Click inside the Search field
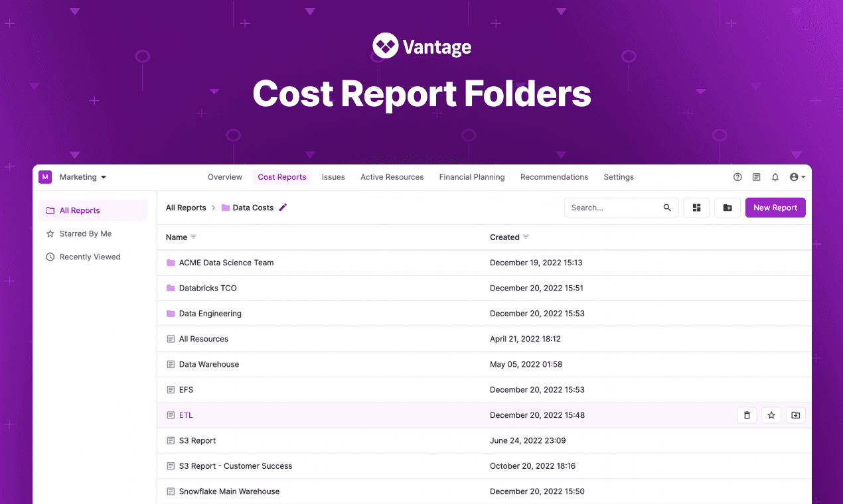This screenshot has height=504, width=843. pos(614,208)
